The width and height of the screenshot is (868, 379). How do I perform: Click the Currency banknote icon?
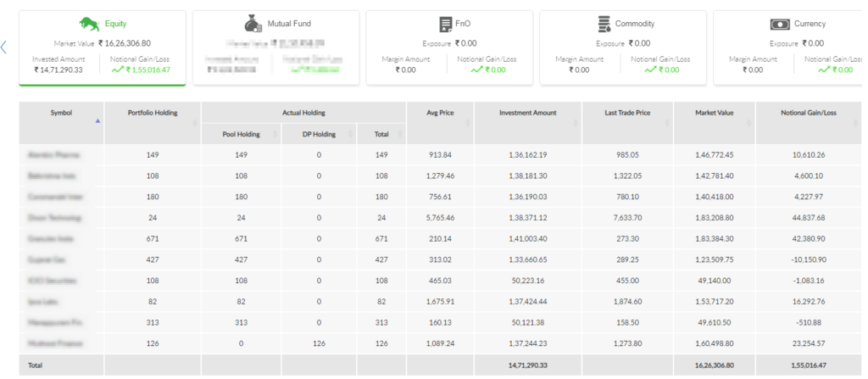780,25
